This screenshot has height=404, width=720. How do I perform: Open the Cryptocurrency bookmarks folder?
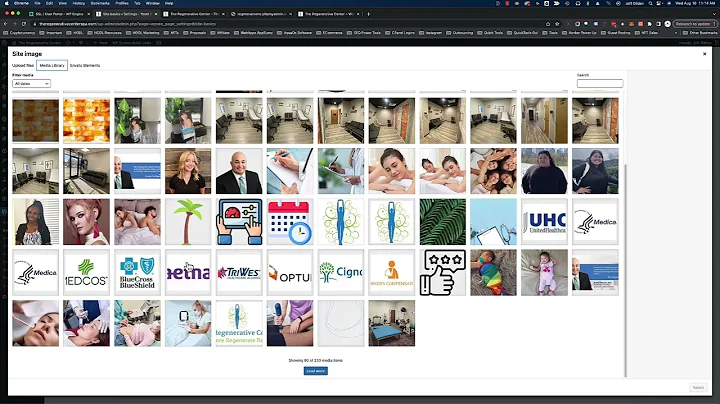coord(19,33)
